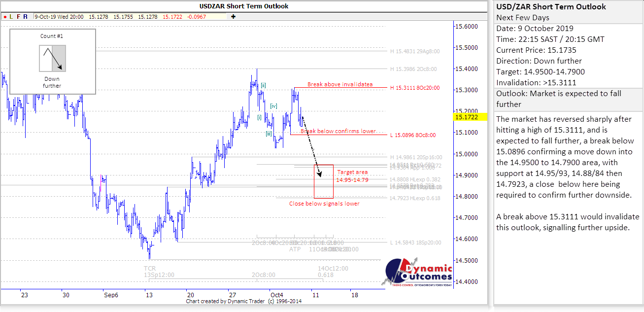Click the 14.7923 HLexp 0.618 label
Viewport: 644px width, 312px height.
[x=414, y=198]
